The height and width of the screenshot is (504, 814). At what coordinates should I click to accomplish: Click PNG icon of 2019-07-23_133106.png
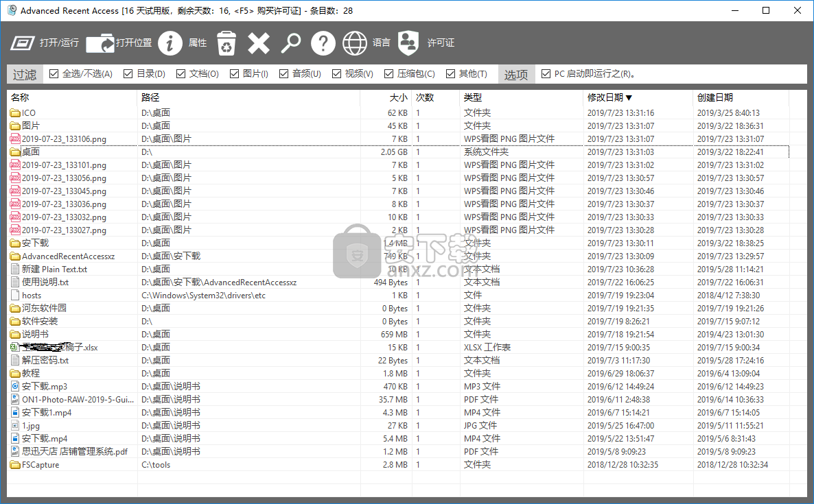[x=15, y=139]
